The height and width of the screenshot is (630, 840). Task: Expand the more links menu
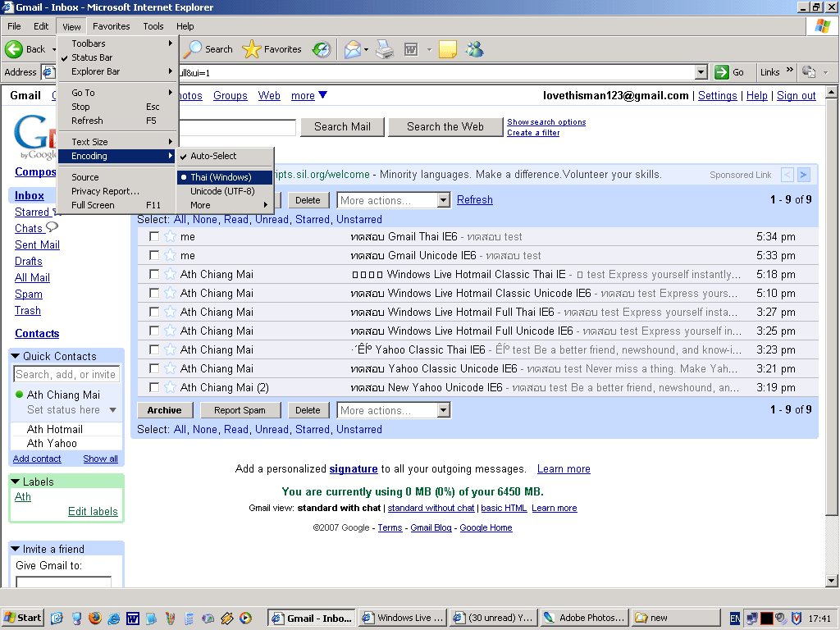pos(309,95)
